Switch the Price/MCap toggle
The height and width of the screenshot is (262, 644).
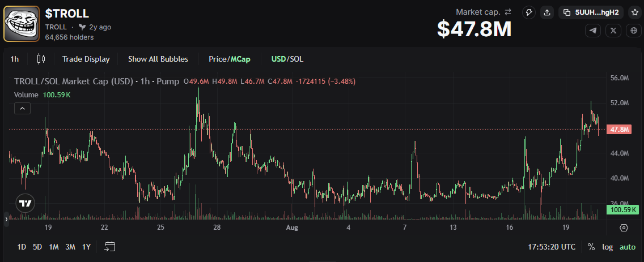[x=230, y=59]
